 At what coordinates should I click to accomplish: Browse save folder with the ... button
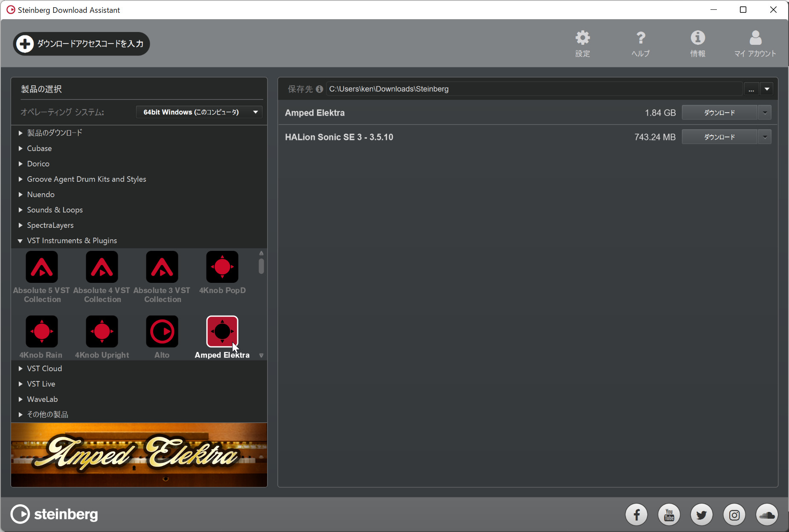click(751, 89)
